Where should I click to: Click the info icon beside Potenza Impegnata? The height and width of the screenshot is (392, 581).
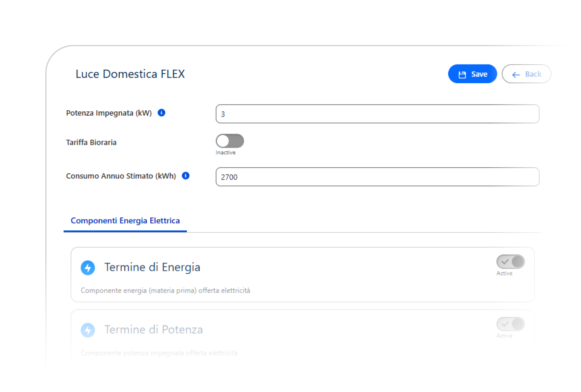pos(162,113)
